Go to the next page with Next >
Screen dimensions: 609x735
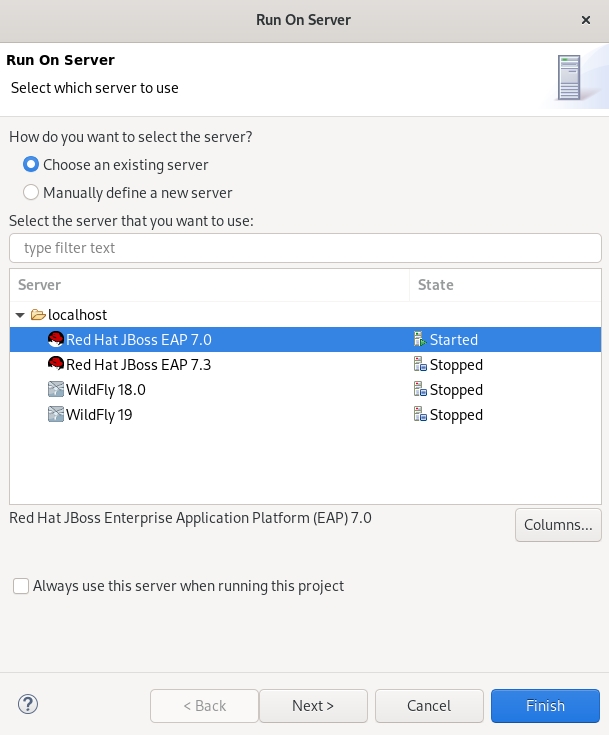coord(313,706)
